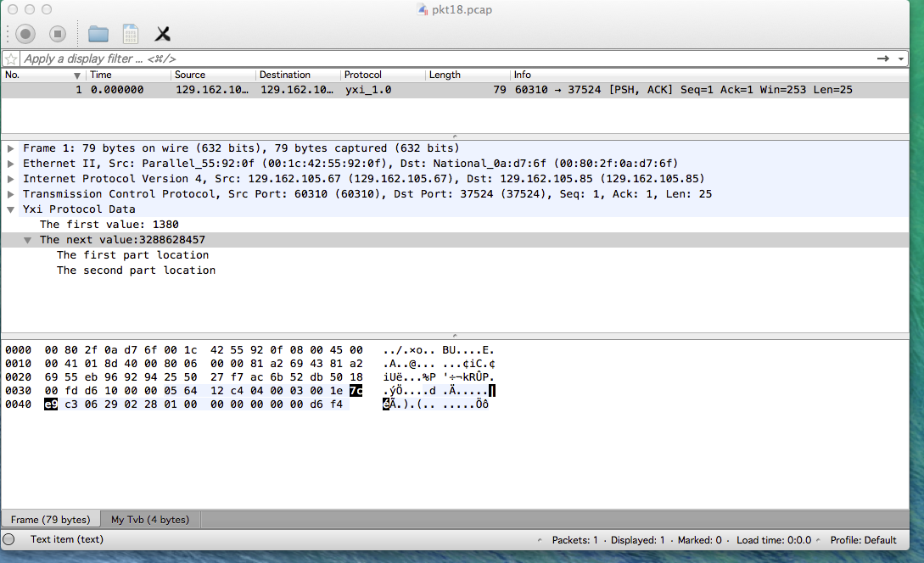
Task: Open the expert information indicator
Action: [8, 540]
